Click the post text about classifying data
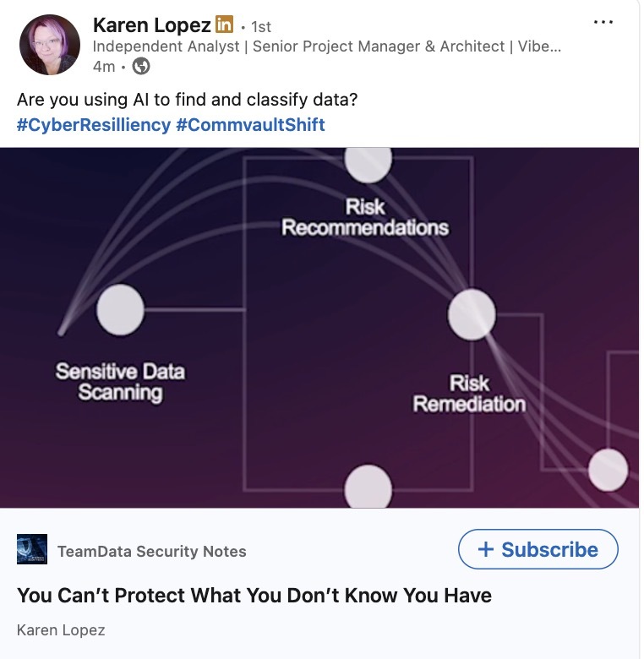 pos(188,100)
